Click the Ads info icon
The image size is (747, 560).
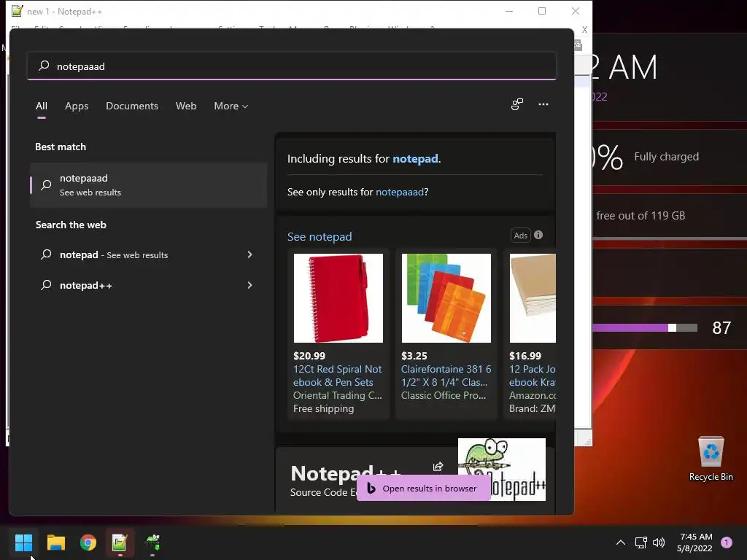(538, 235)
